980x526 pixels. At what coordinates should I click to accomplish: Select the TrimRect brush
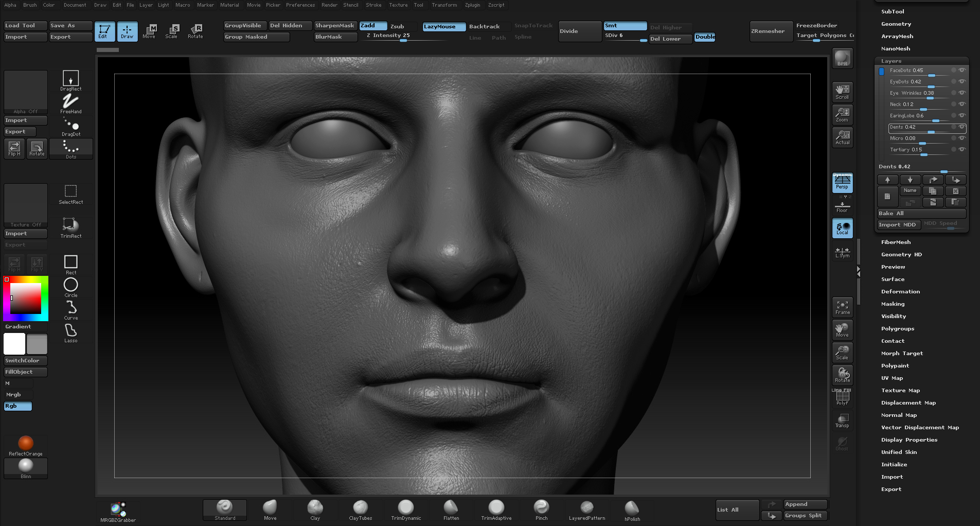(x=71, y=228)
